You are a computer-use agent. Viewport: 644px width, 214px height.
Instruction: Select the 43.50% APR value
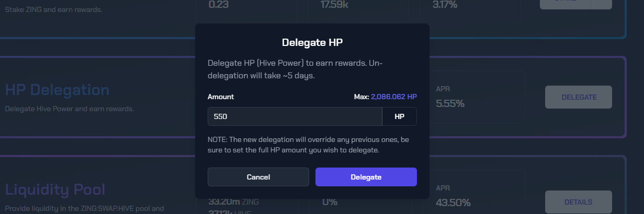pos(453,202)
